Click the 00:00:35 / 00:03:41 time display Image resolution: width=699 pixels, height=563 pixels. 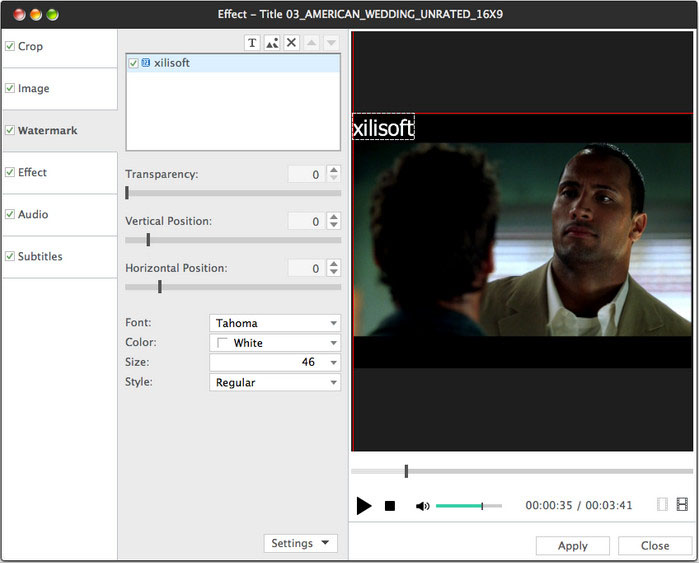pos(579,505)
